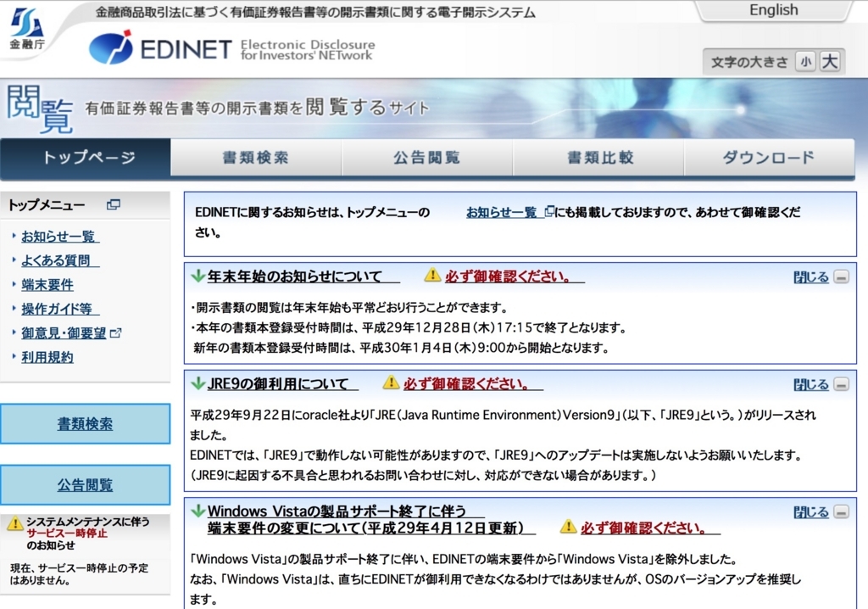Click the サービス一時停止 red text
This screenshot has width=868, height=609.
pos(67,533)
